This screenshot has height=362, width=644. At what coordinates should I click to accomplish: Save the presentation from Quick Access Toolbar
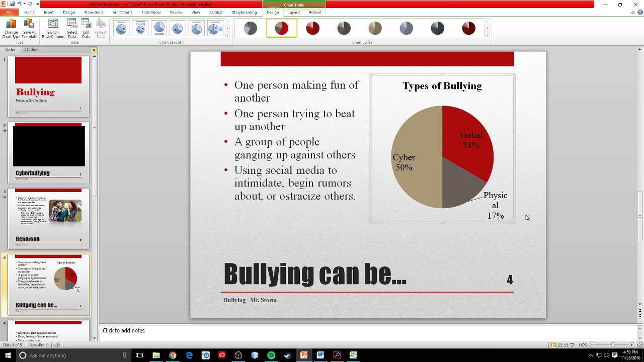12,4
